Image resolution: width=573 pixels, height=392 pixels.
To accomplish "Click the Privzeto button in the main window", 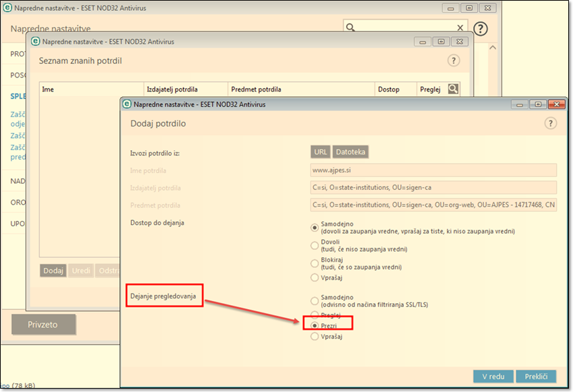I will click(44, 325).
